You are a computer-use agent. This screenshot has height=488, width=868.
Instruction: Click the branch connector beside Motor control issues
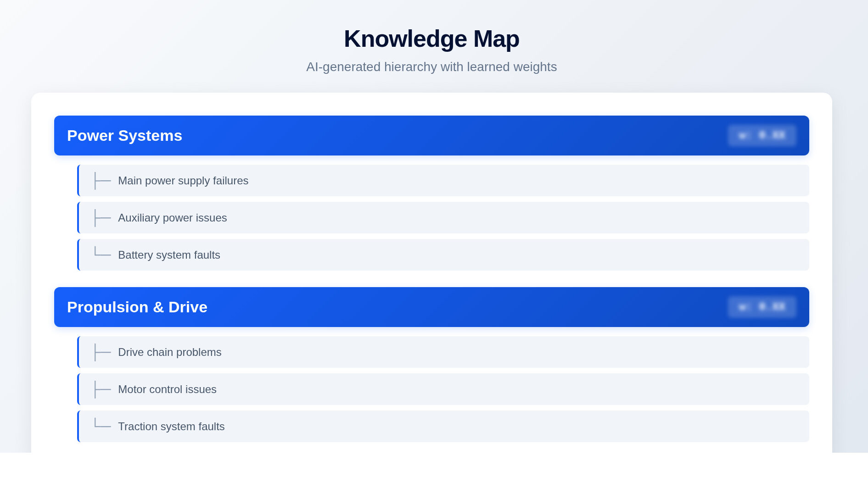102,389
